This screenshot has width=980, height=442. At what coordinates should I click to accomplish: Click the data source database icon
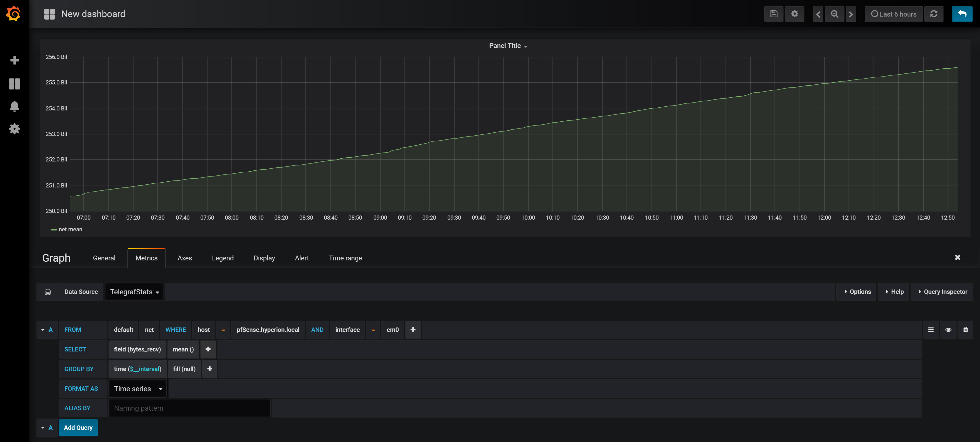pos(47,292)
